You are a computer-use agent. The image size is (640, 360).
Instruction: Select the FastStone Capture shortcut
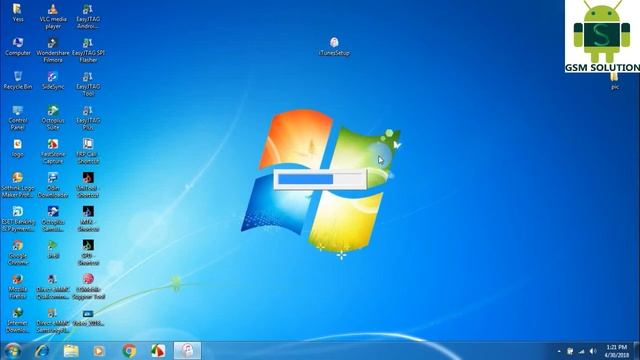[53, 151]
